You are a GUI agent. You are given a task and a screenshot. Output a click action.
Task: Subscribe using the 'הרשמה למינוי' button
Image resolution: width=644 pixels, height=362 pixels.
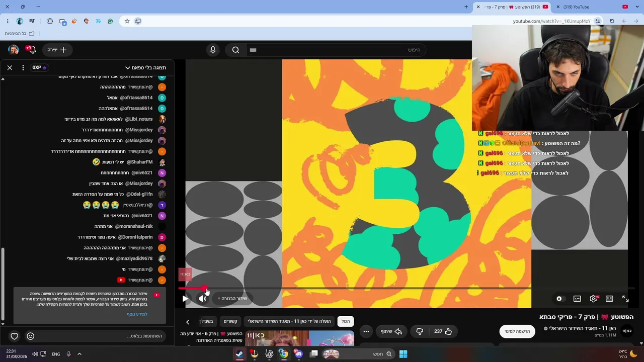point(517,331)
